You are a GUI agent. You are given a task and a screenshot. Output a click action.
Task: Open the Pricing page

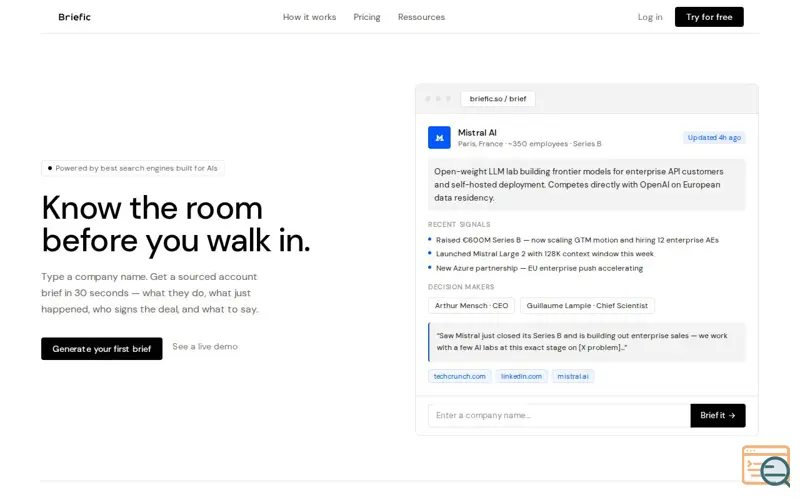[x=367, y=17]
